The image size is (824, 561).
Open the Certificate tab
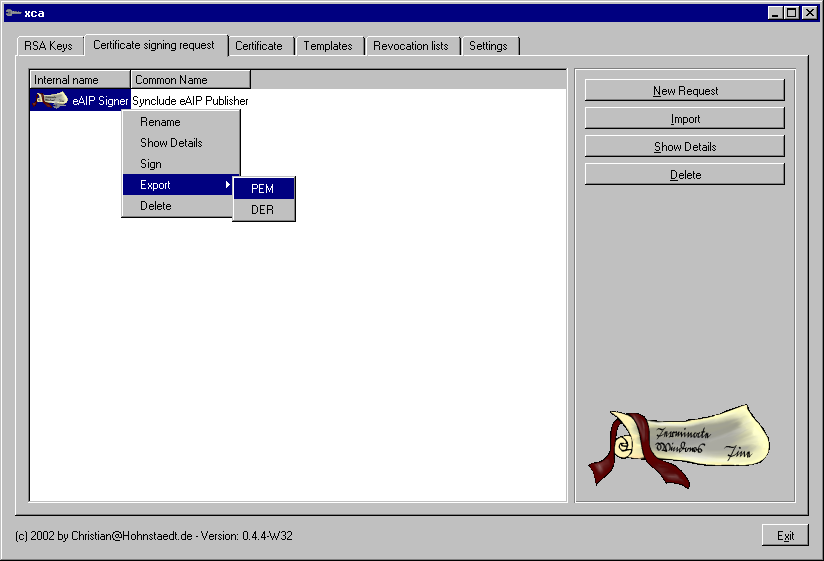click(x=259, y=46)
